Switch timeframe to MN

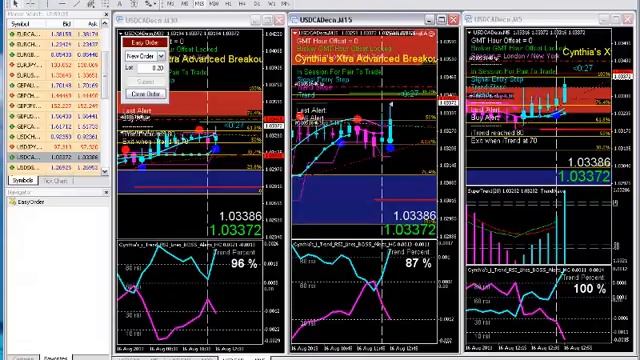(x=285, y=4)
